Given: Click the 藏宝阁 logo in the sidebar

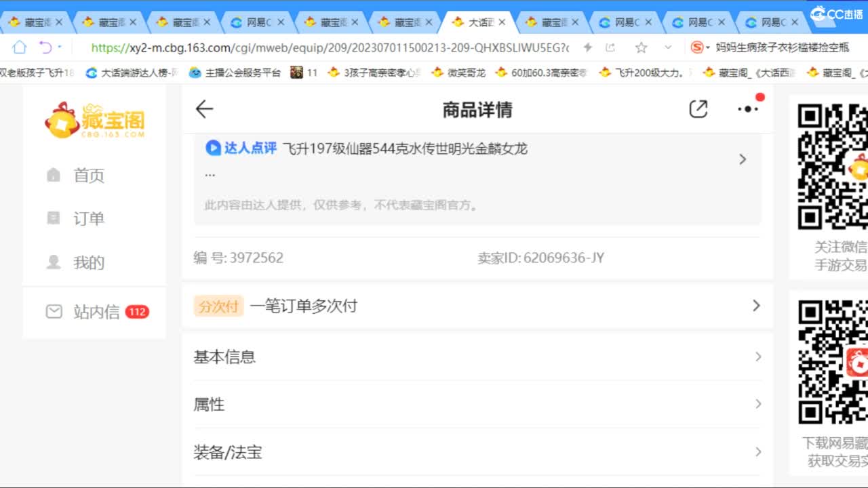Looking at the screenshot, I should [95, 120].
